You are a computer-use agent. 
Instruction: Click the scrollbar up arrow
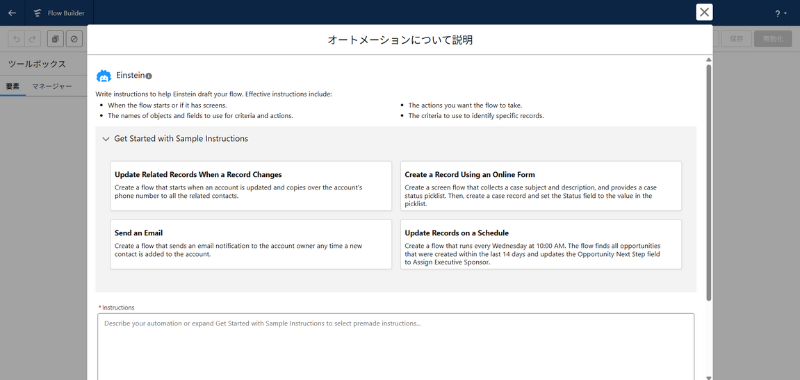(x=708, y=60)
